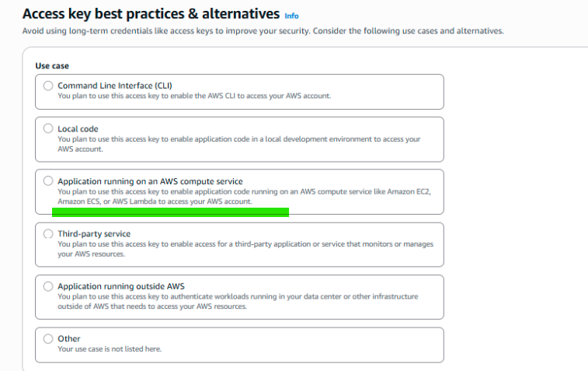Screen dimensions: 588x371
Task: Pick the Third-party service radio button
Action: pos(49,233)
